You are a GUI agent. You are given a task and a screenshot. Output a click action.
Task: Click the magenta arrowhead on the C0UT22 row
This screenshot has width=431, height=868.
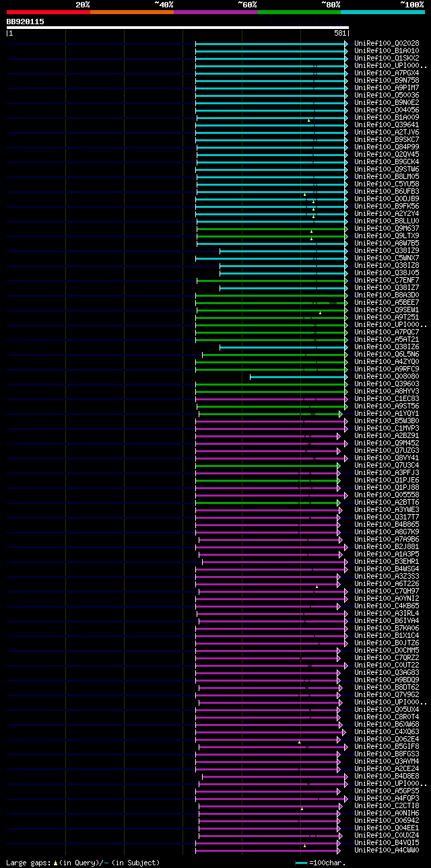pos(346,665)
